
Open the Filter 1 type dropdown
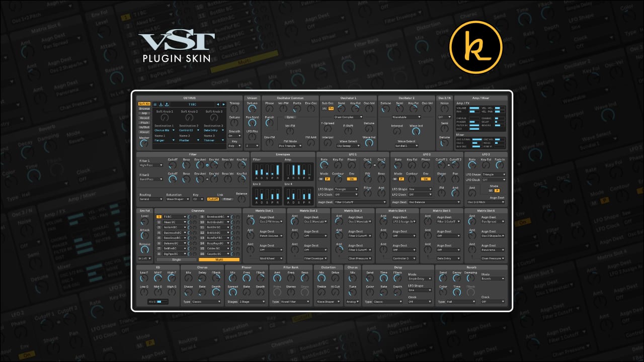click(151, 165)
